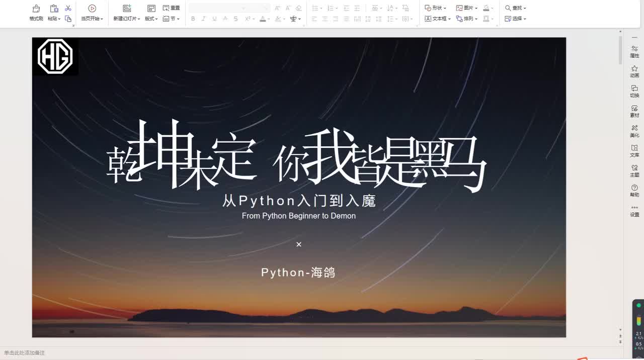The image size is (644, 360).
Task: Decrease font size A- icon
Action: (x=288, y=8)
